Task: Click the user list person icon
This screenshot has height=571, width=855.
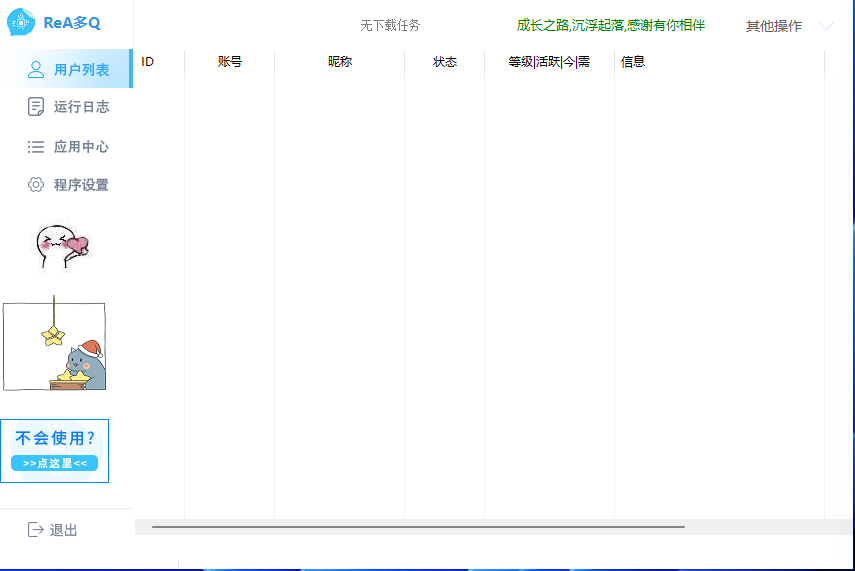Action: 36,70
